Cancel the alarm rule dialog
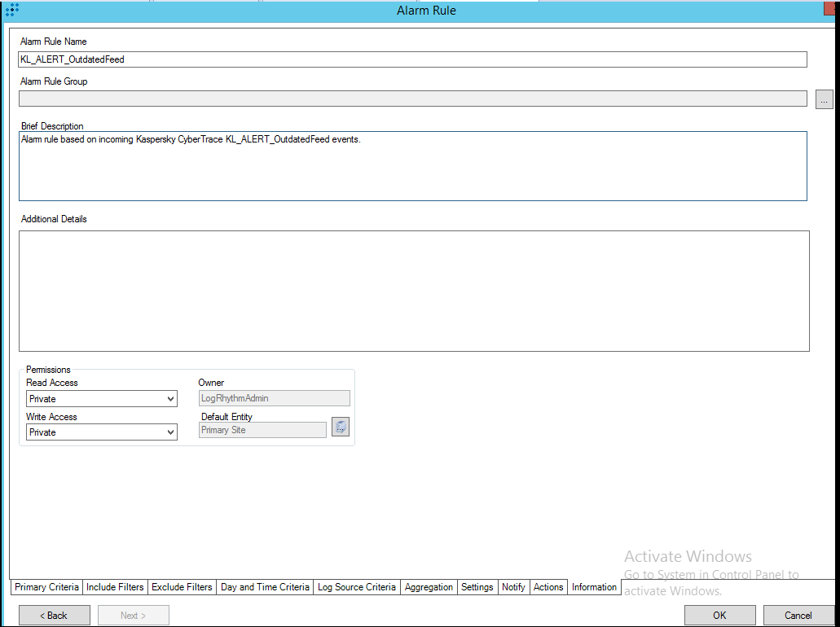 click(x=798, y=615)
